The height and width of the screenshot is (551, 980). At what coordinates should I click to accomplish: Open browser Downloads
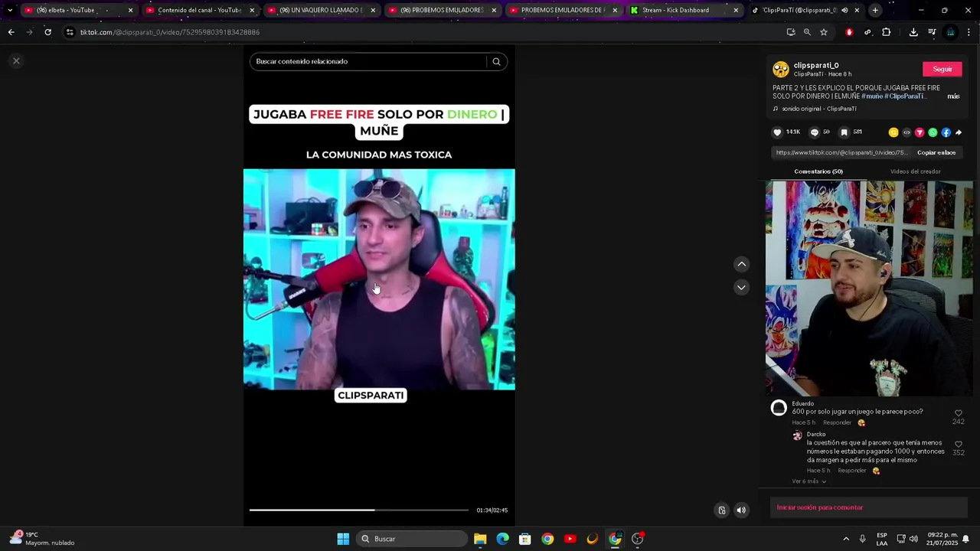pos(913,32)
